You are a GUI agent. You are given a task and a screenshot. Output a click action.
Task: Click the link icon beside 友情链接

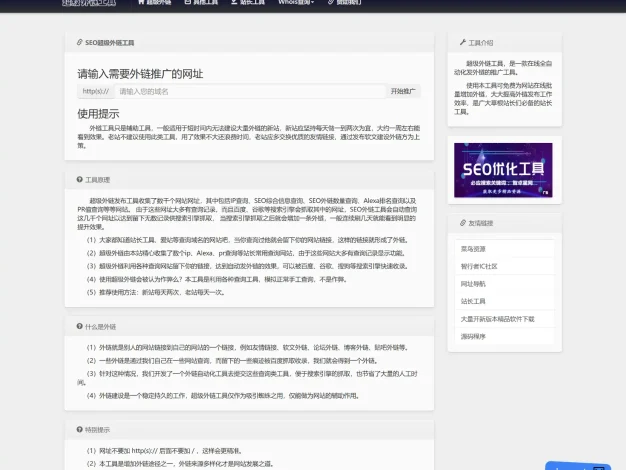(463, 223)
